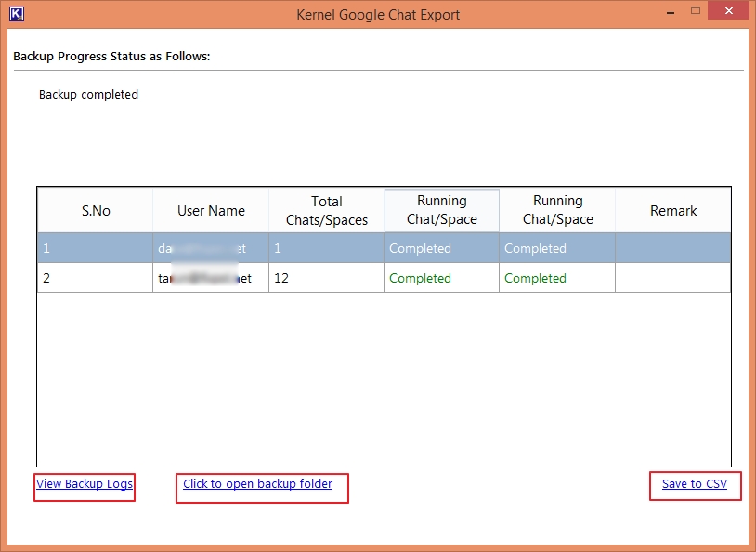The height and width of the screenshot is (552, 756).
Task: Click the user name cell in row 1
Action: (x=211, y=248)
